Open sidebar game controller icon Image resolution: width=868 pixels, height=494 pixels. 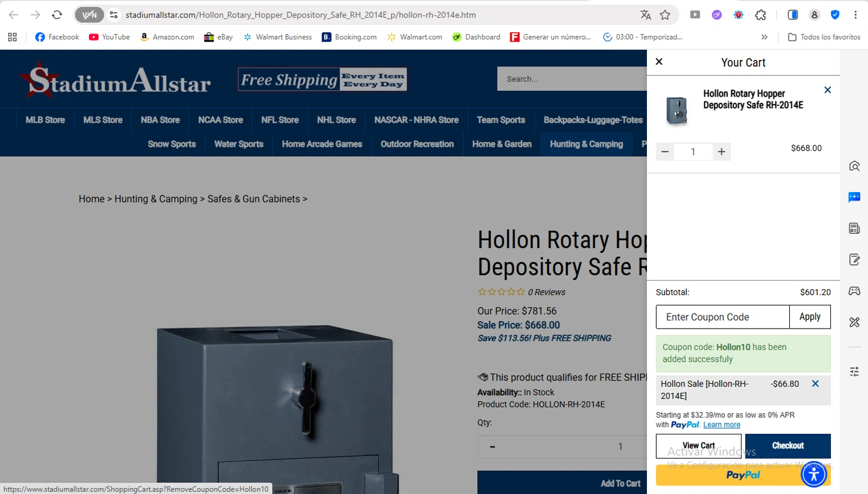click(x=854, y=291)
